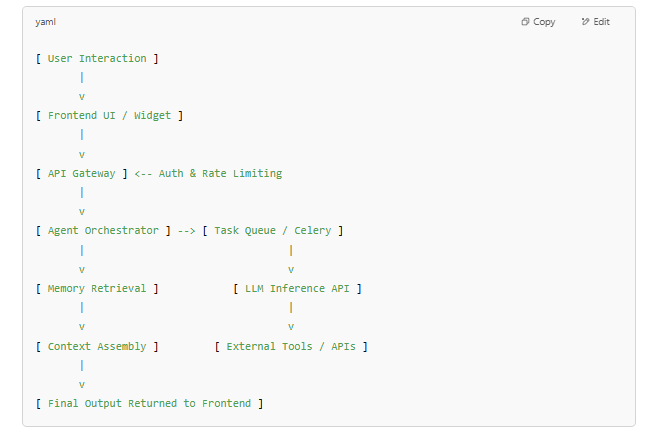661x435 pixels.
Task: Click the yaml language label
Action: coord(46,22)
